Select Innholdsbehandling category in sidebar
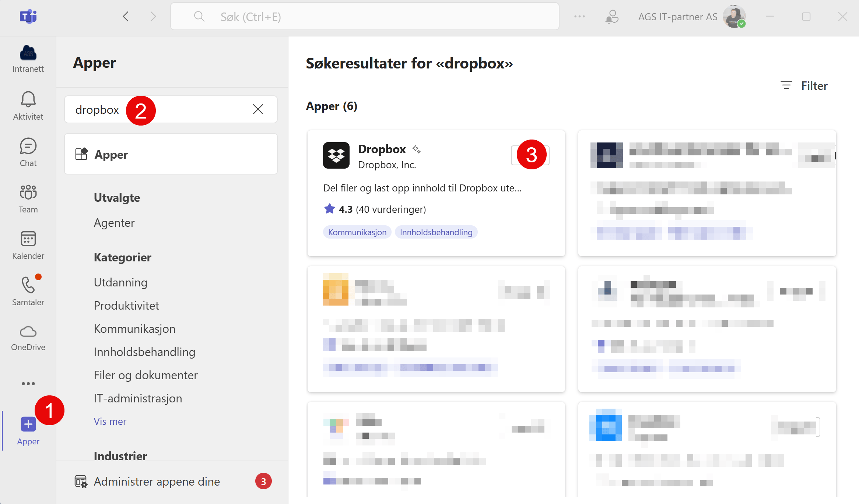859x504 pixels. [145, 352]
